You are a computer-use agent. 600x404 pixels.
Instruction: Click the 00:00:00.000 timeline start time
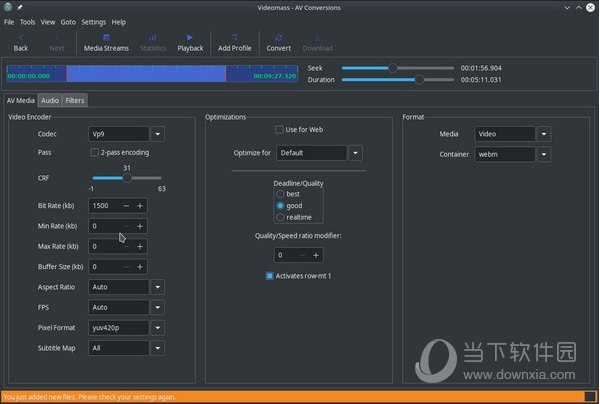coord(28,76)
